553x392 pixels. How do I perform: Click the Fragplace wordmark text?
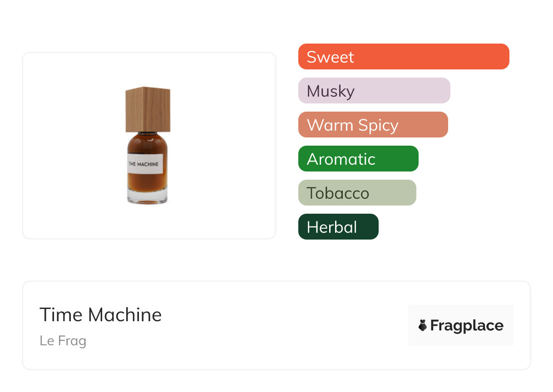[x=467, y=325]
